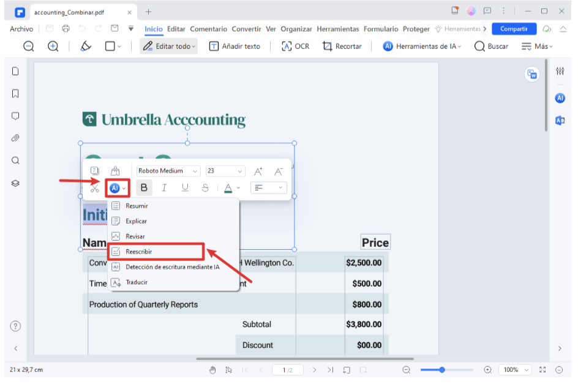
Task: Select the Recortar crop tool
Action: click(x=342, y=46)
